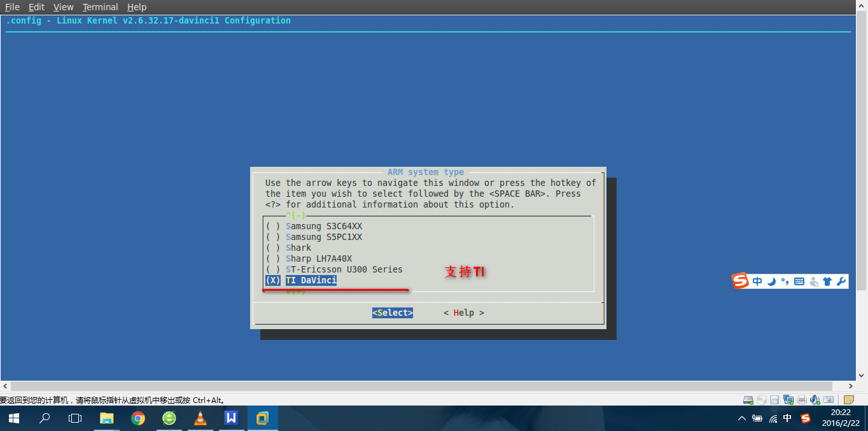Click the VMware message log note icon
Screen dimensions: 868x431
[848, 400]
